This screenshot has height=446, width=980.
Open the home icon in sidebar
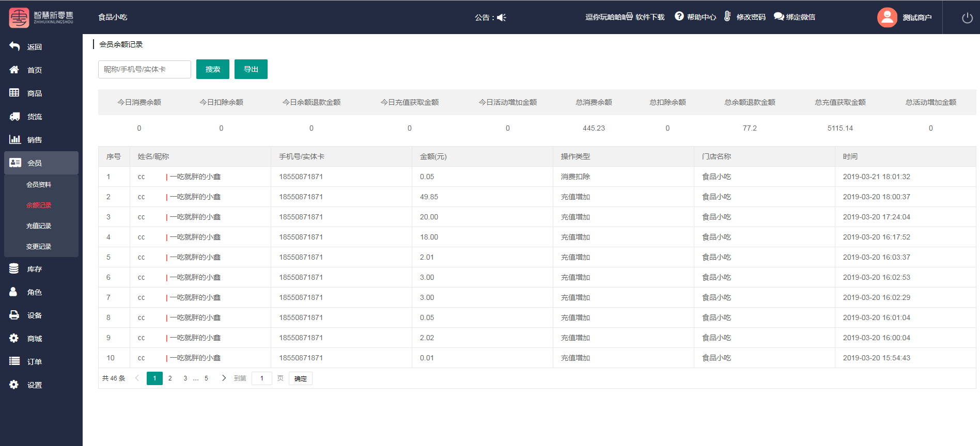coord(14,70)
